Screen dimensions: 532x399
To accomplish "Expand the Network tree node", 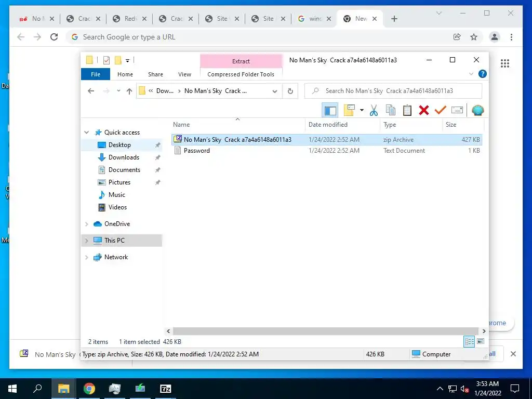I will pyautogui.click(x=87, y=257).
